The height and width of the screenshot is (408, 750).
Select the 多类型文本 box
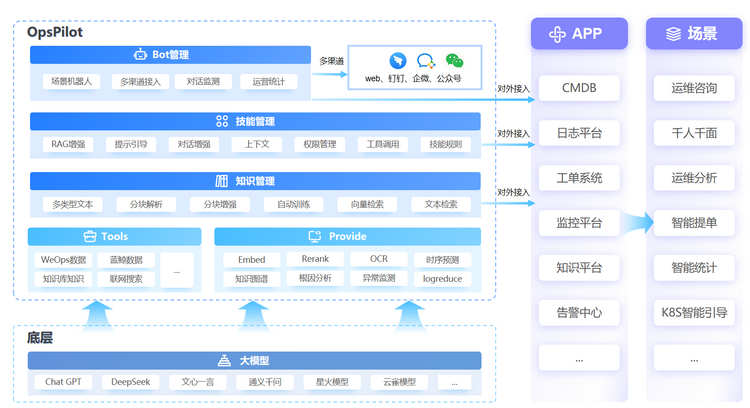click(x=73, y=204)
